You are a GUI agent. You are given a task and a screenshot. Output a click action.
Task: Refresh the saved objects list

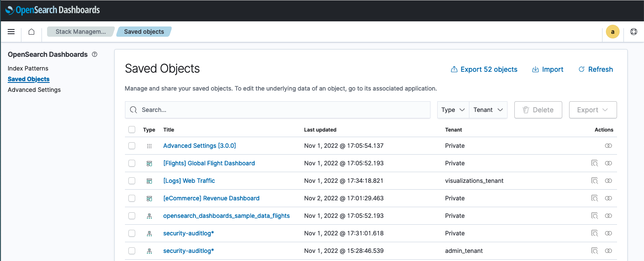tap(596, 69)
